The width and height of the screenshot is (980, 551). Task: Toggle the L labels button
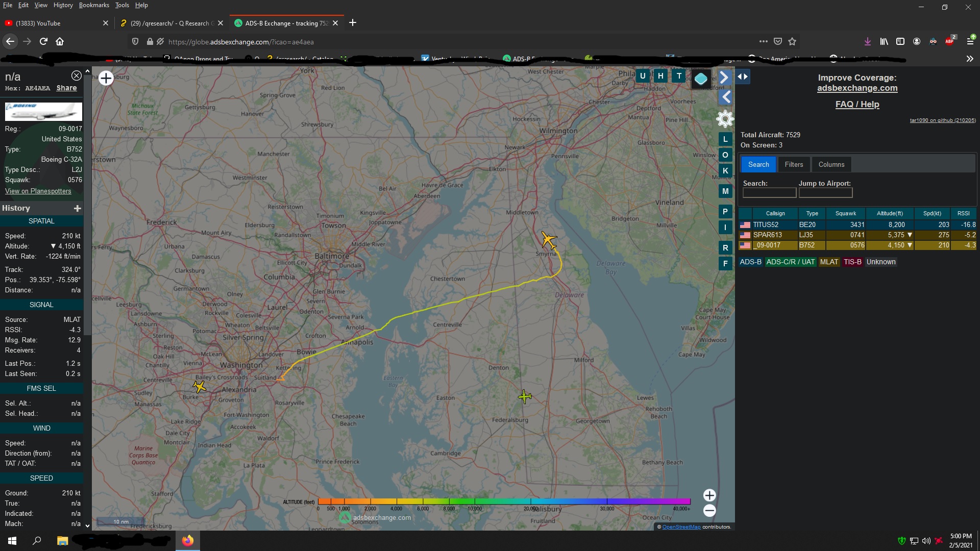point(725,139)
